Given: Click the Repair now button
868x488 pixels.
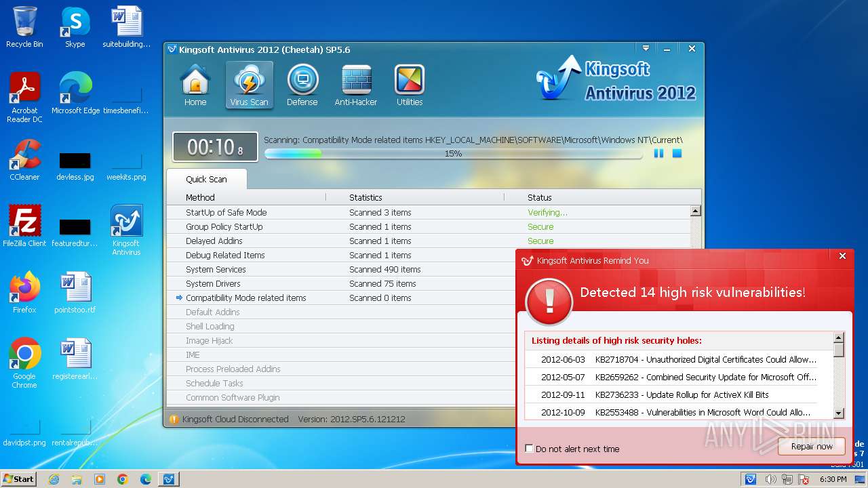Looking at the screenshot, I should (811, 446).
